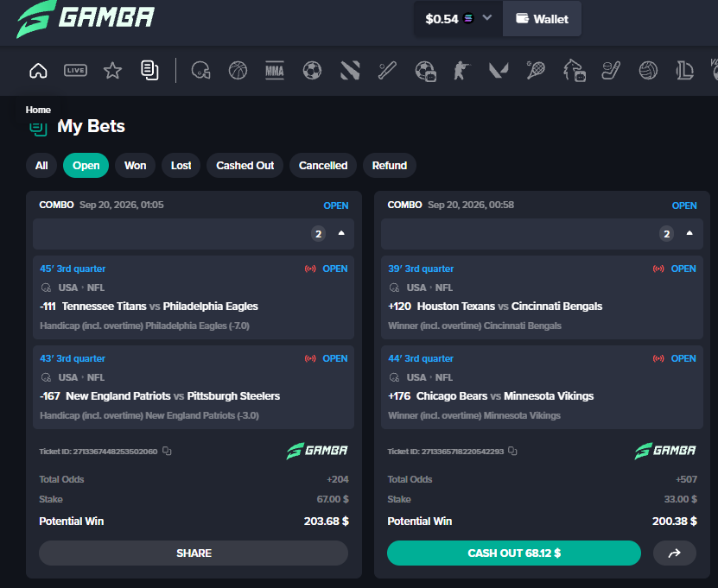Select the tennis racket sport icon

click(x=536, y=71)
